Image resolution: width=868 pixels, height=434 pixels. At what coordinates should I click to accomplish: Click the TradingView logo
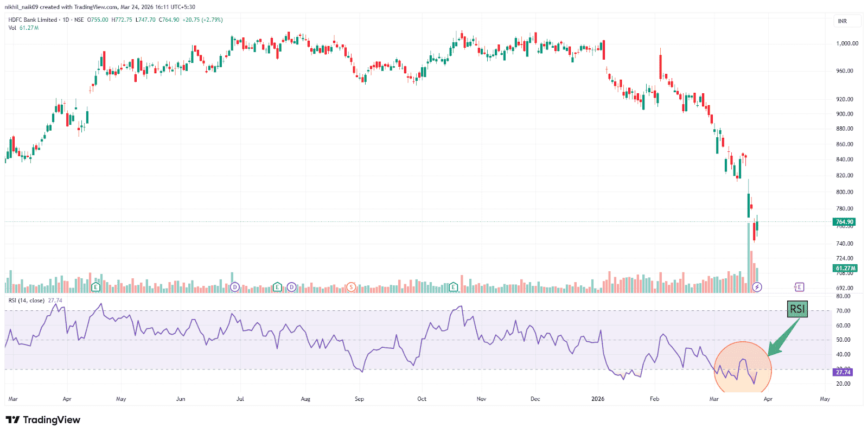pyautogui.click(x=43, y=420)
